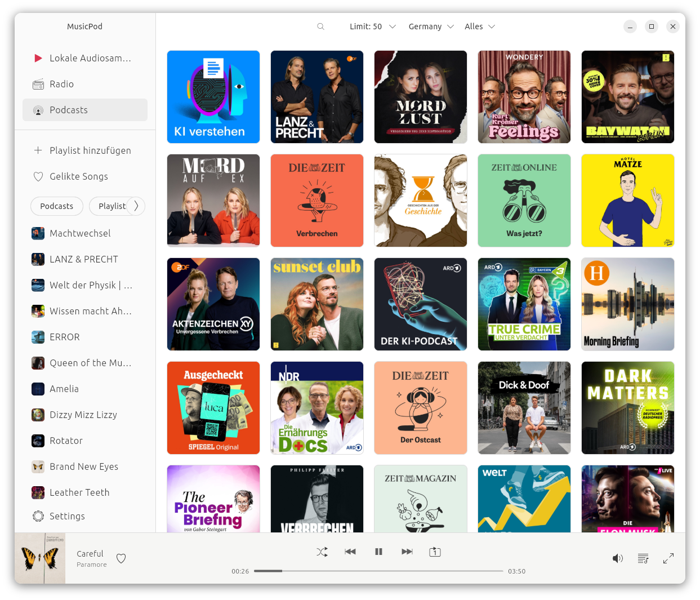Open Dark Matters podcast tile
This screenshot has width=700, height=600.
coord(628,408)
